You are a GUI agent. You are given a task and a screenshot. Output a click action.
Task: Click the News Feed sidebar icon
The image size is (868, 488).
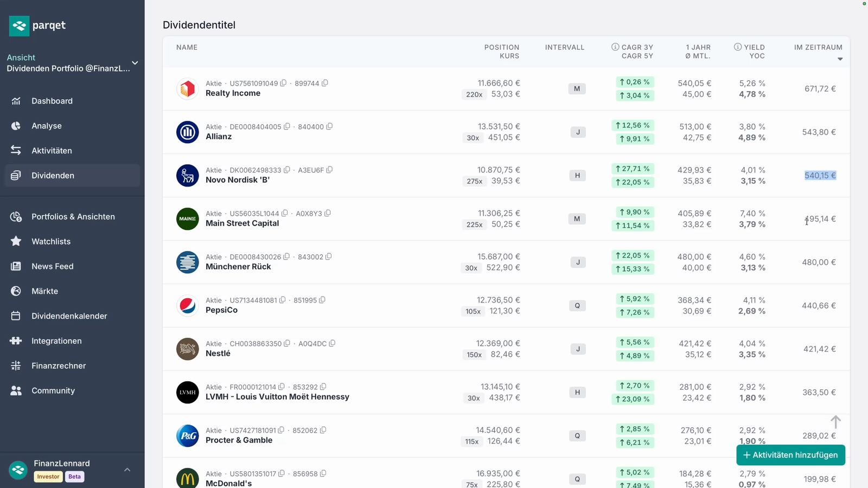coord(16,266)
